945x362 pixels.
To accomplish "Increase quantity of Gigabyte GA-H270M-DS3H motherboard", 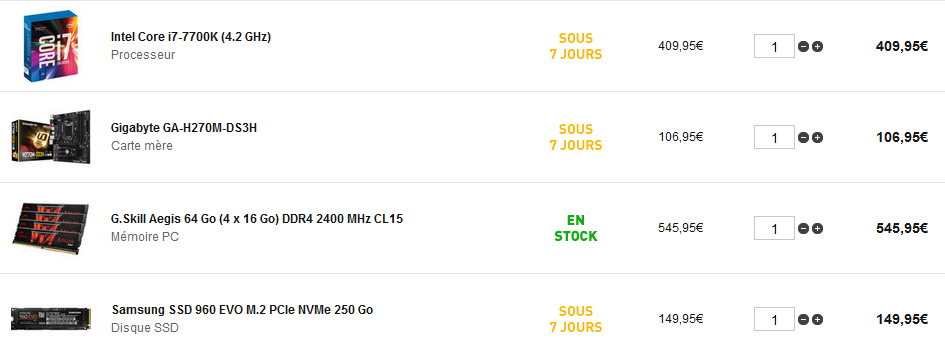I will tap(817, 137).
